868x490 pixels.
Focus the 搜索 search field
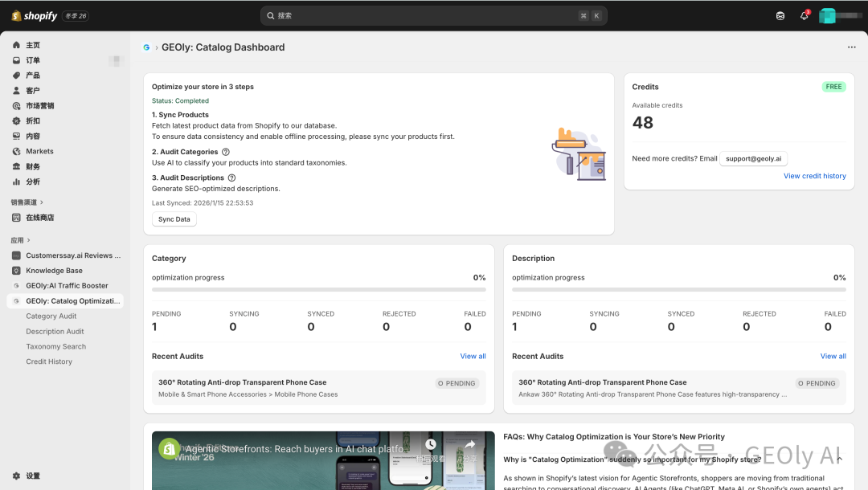pyautogui.click(x=433, y=15)
